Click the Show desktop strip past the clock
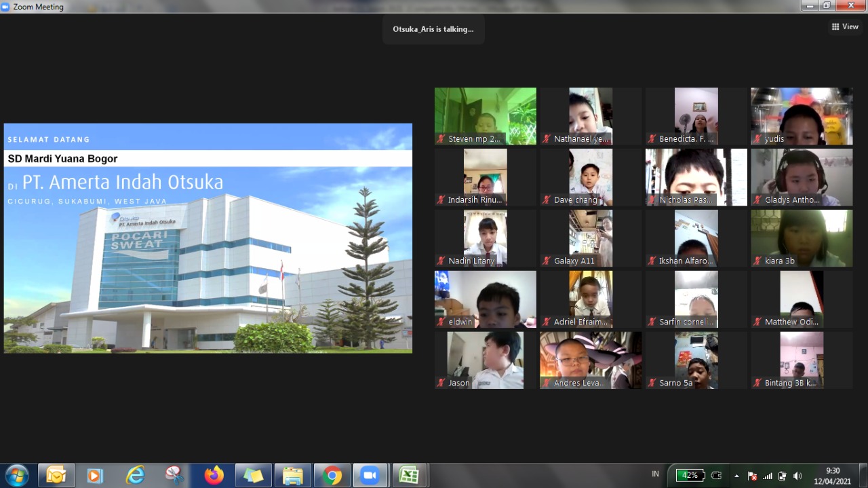 click(863, 476)
